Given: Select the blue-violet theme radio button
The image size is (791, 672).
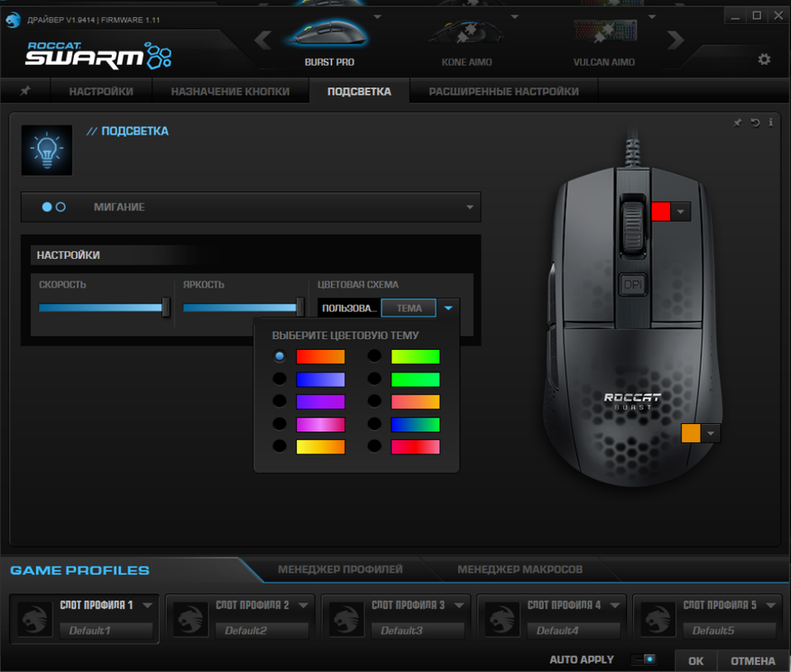Looking at the screenshot, I should (x=279, y=378).
